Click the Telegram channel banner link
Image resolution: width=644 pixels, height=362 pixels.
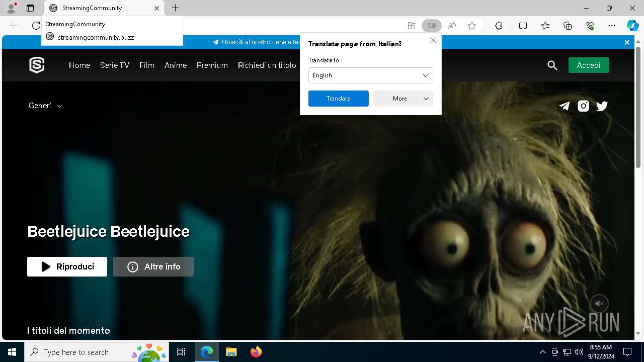coord(256,42)
